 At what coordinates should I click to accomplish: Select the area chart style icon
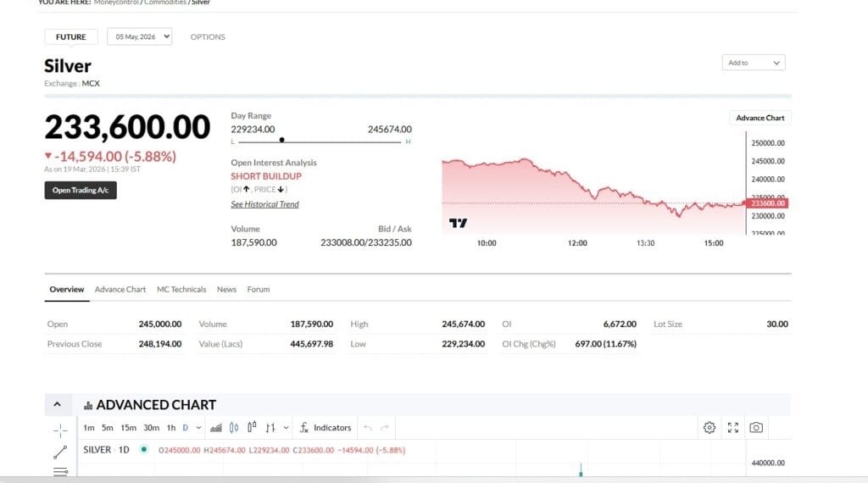(x=216, y=428)
